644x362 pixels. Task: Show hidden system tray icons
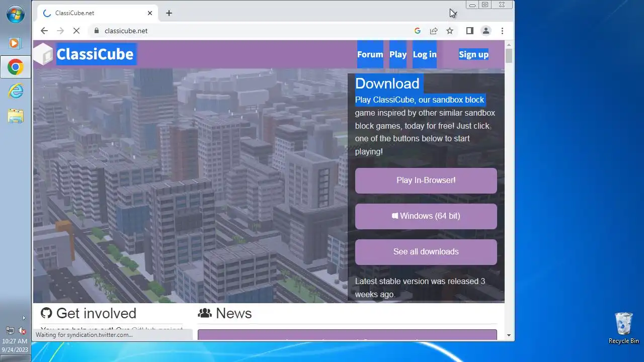[x=24, y=318]
